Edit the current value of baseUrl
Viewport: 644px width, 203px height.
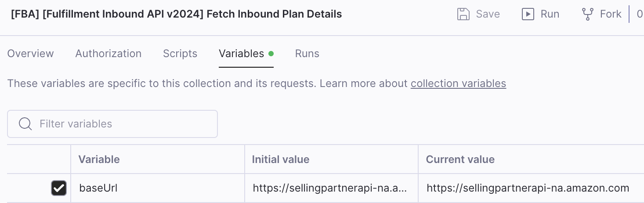[528, 188]
